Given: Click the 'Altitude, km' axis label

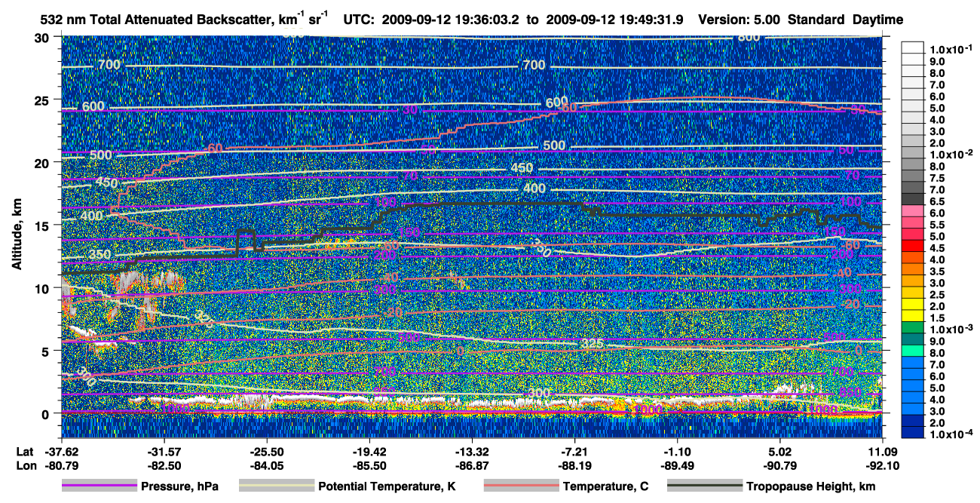Looking at the screenshot, I should click(x=16, y=236).
